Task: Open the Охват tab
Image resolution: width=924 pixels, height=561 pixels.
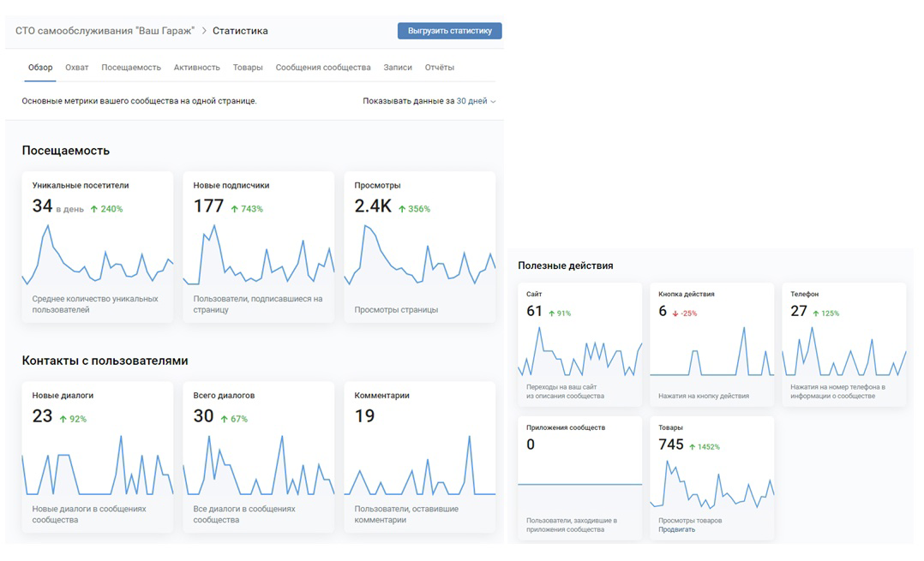Action: point(76,68)
